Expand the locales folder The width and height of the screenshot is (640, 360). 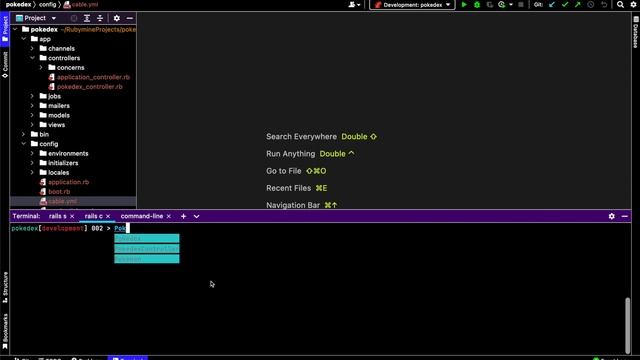point(32,172)
